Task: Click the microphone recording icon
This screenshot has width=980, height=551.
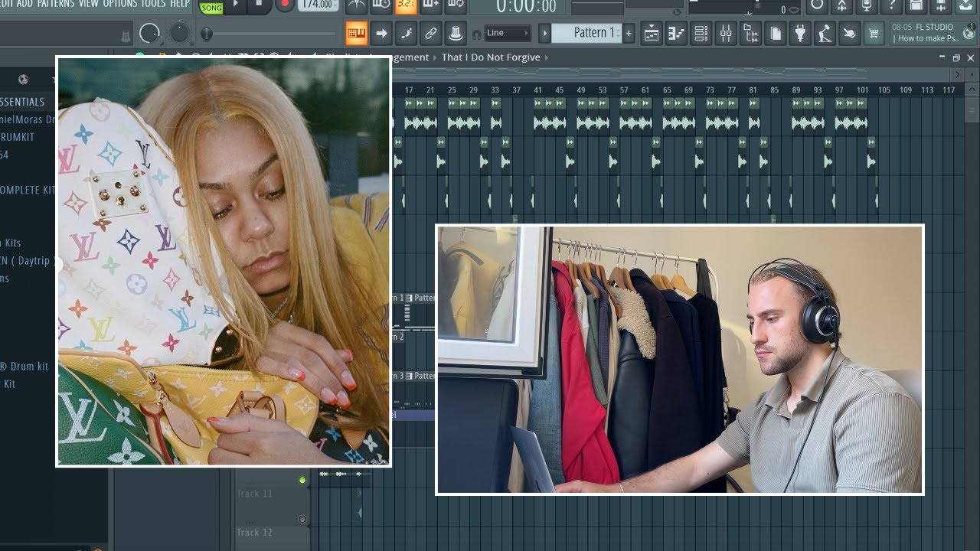Action: [867, 5]
